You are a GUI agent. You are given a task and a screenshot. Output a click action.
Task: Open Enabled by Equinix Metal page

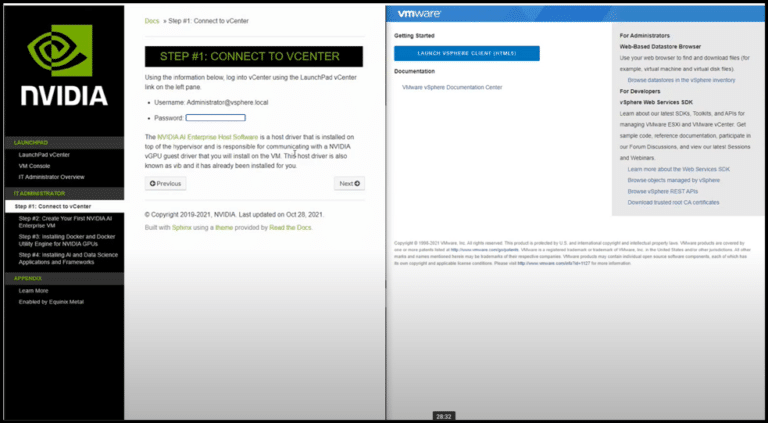pos(51,302)
